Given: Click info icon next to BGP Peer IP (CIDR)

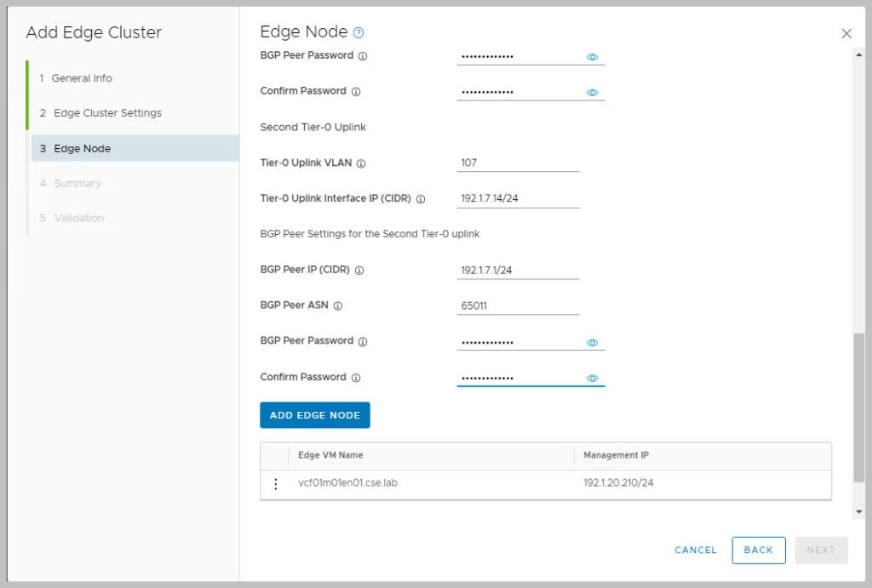Looking at the screenshot, I should pyautogui.click(x=359, y=271).
